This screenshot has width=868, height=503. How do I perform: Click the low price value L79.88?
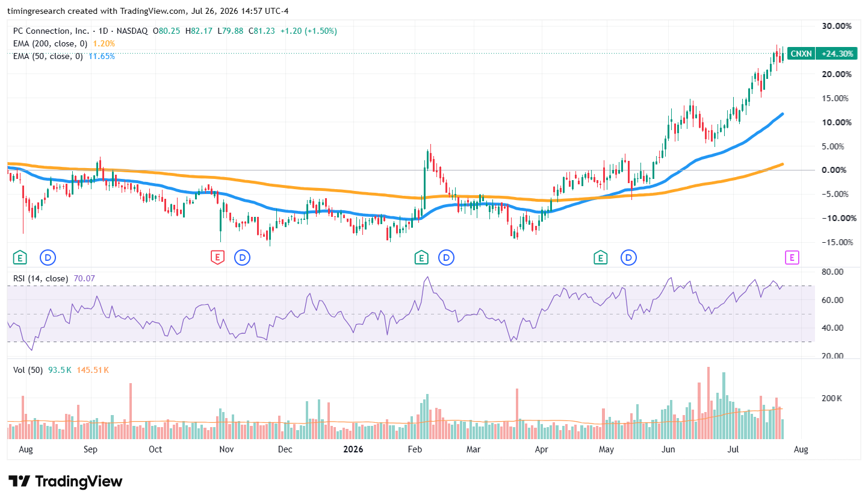(231, 31)
